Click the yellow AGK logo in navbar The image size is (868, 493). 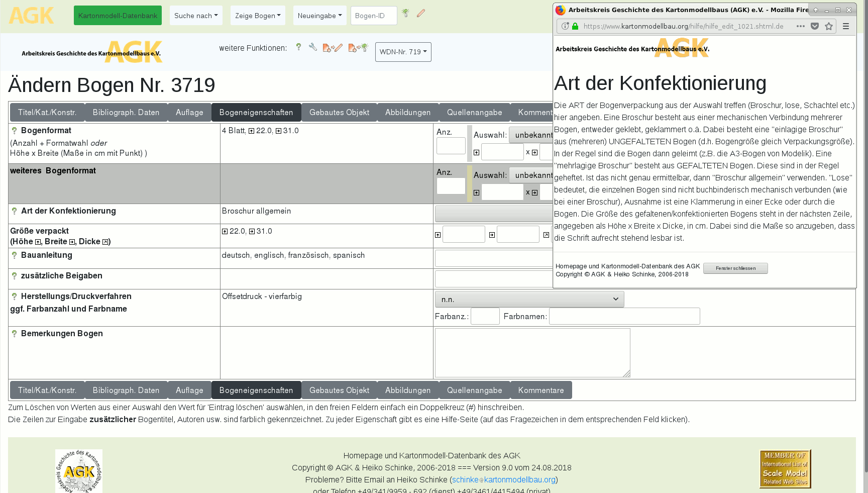pyautogui.click(x=31, y=16)
